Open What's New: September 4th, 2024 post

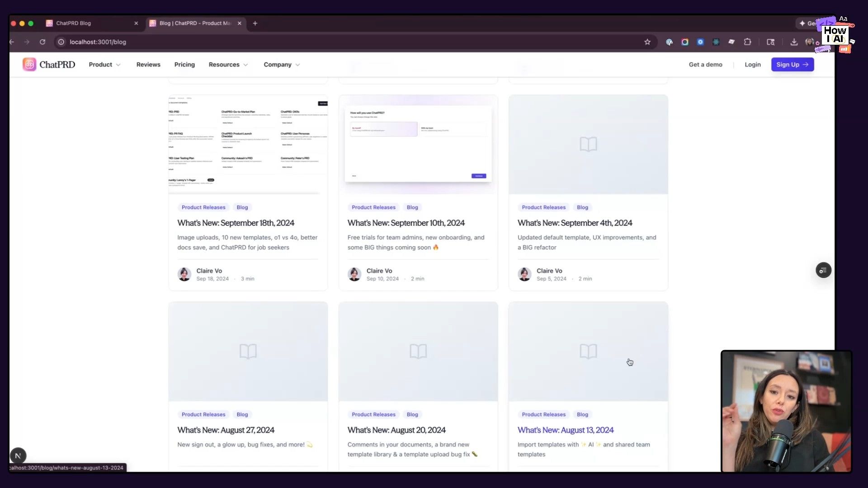[575, 223]
